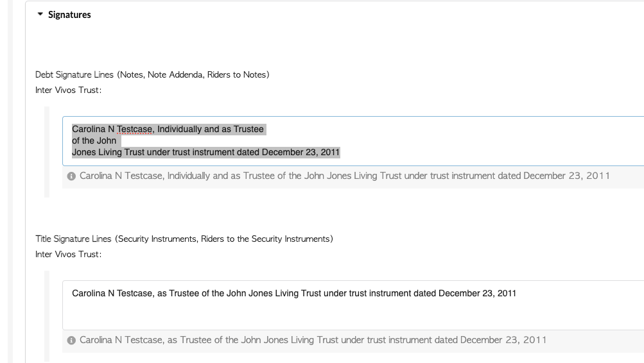Viewport: 644px width, 363px height.
Task: Click 'Individually and as Trustee' in debt text box
Action: click(x=211, y=129)
